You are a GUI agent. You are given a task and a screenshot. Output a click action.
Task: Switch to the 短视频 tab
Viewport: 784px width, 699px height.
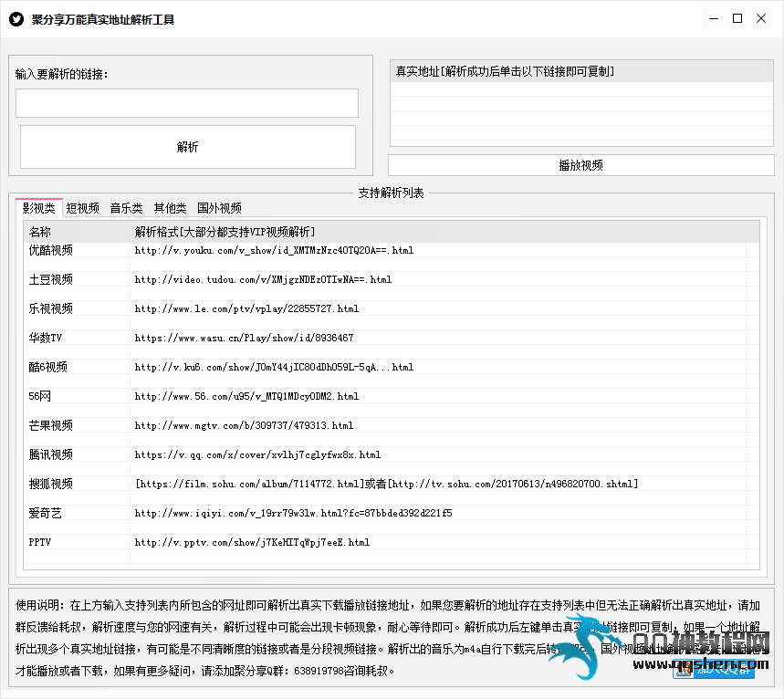pos(82,208)
